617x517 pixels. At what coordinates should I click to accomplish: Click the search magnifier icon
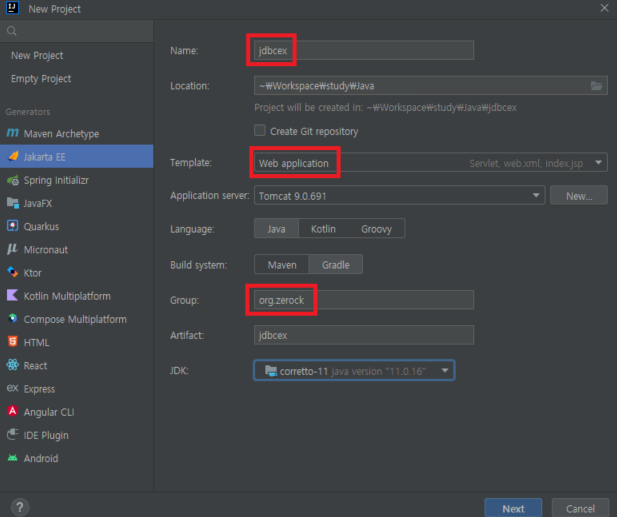12,31
